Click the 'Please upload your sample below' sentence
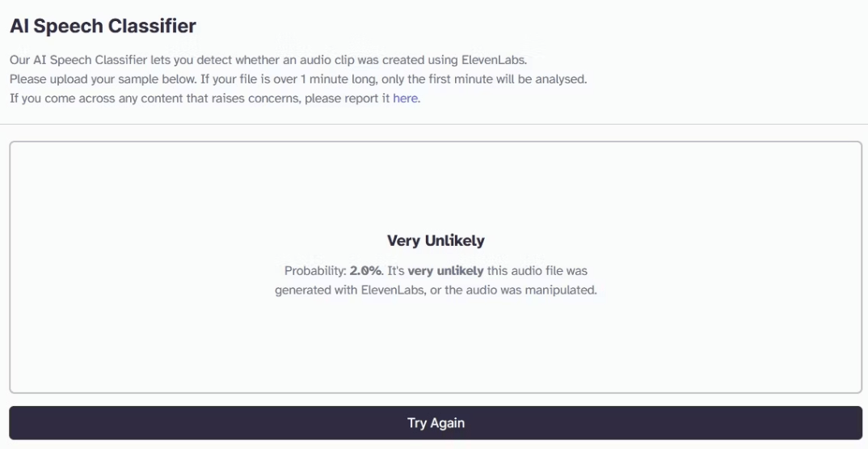 (x=103, y=79)
